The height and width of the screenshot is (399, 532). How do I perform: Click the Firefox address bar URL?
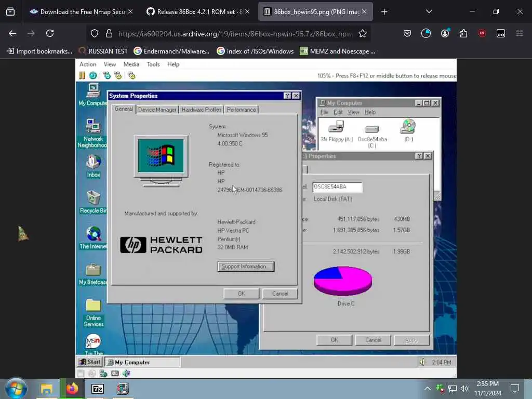pos(235,34)
